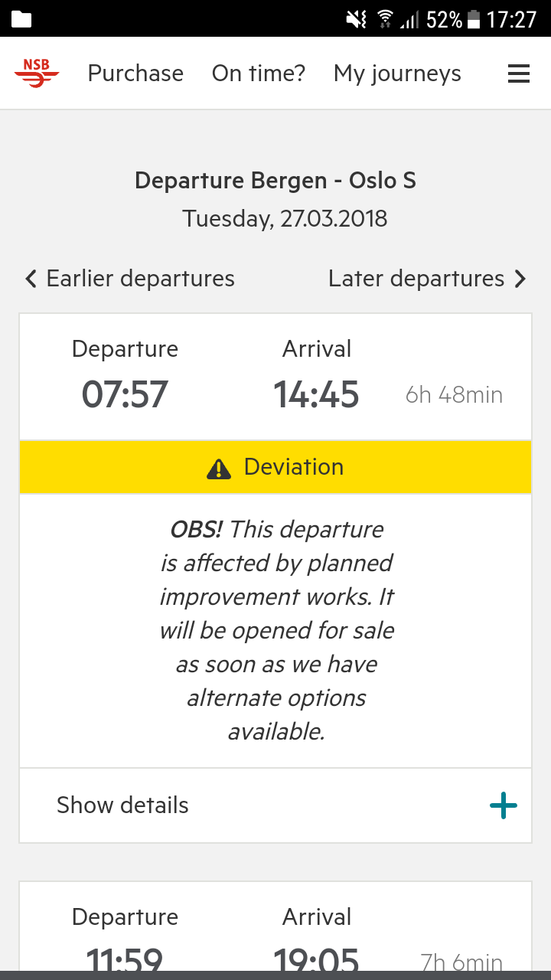
Task: Show Later departures
Action: (x=416, y=279)
